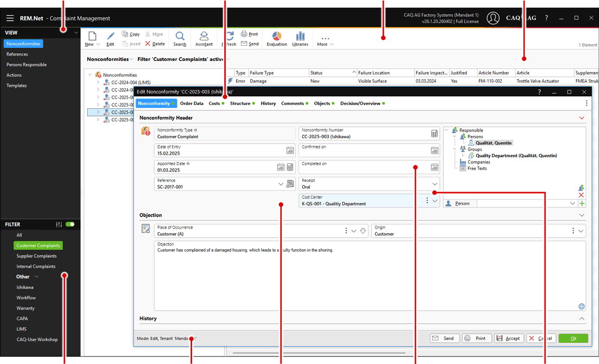Select the Customer Complaints filter
Screen dimensions: 599x364
point(38,245)
